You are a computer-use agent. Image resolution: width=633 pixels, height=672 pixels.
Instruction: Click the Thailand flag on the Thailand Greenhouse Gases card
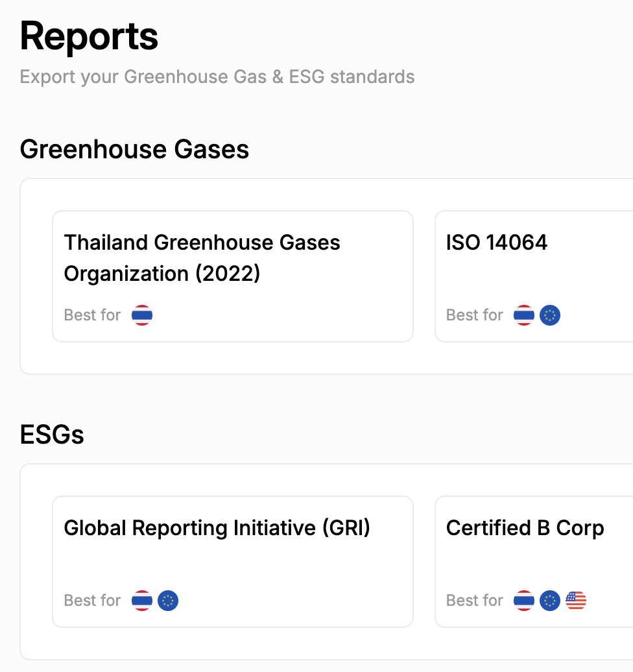141,315
